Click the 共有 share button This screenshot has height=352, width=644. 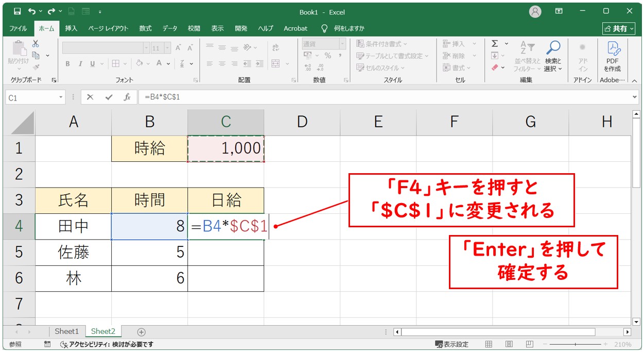619,29
